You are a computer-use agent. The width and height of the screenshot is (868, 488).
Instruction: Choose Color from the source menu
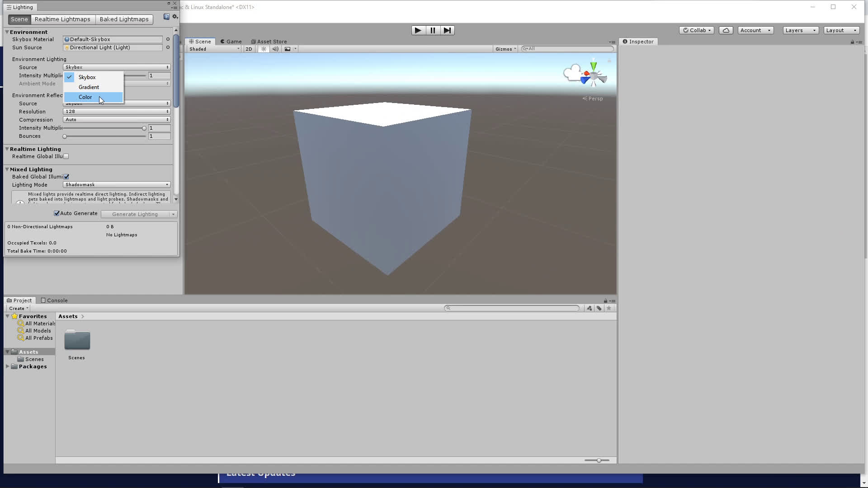[85, 97]
